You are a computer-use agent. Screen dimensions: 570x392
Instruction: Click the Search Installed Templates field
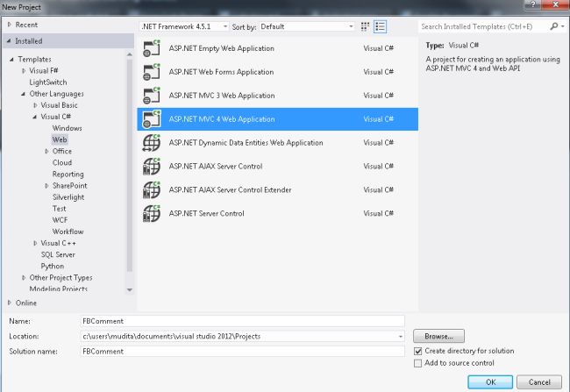483,26
